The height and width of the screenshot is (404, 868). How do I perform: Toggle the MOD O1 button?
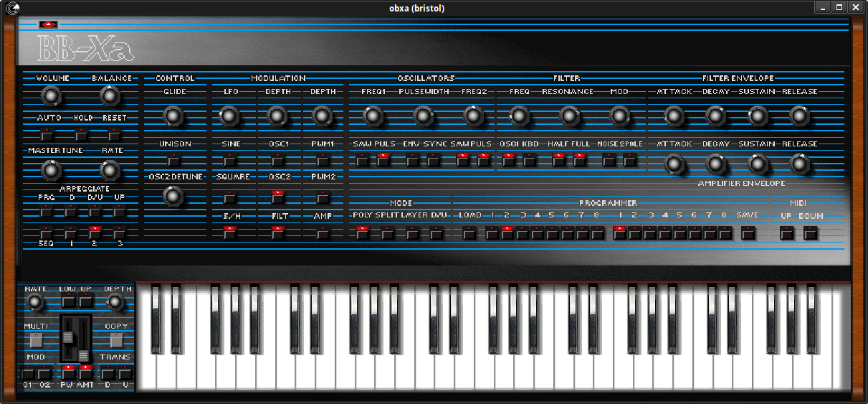point(28,373)
